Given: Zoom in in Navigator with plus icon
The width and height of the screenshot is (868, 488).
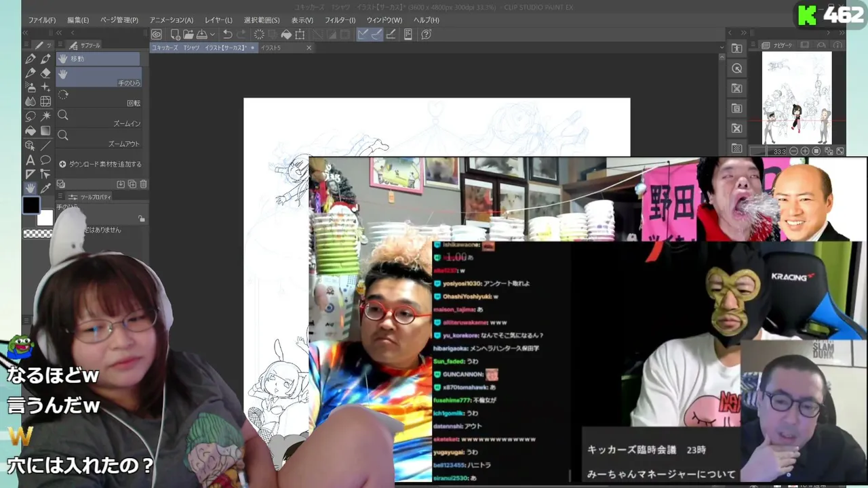Looking at the screenshot, I should click(805, 151).
